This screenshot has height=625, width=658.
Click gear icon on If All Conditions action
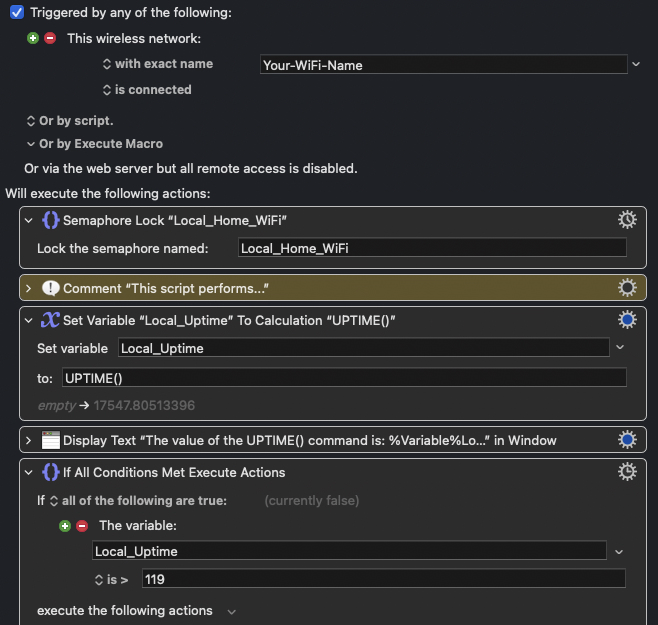pos(627,472)
